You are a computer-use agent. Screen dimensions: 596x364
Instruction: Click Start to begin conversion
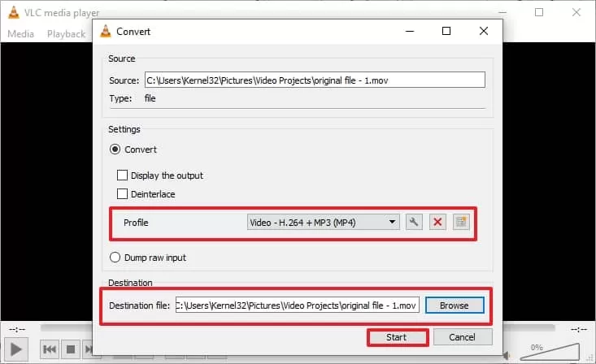[397, 337]
